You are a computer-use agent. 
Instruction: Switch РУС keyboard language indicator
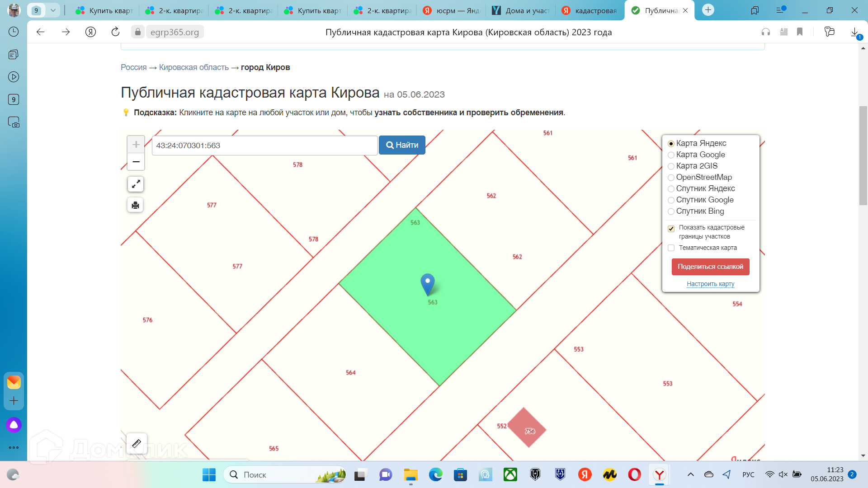748,474
